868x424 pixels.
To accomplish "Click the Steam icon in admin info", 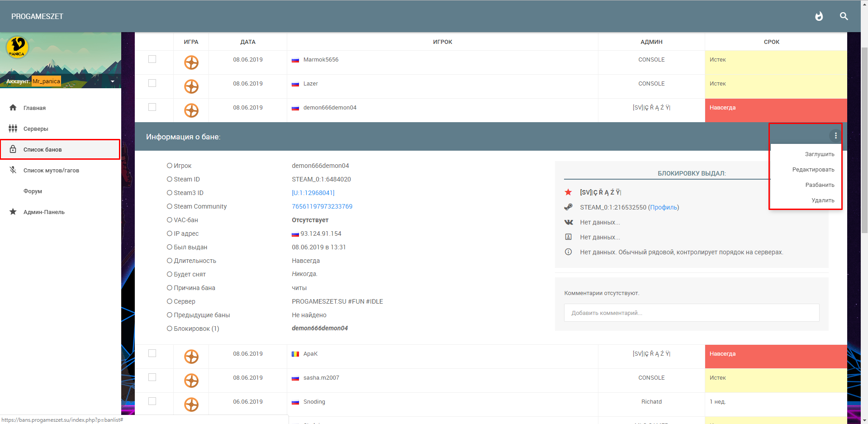I will (x=569, y=207).
